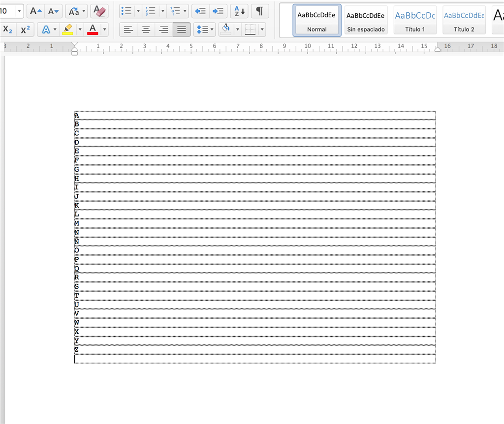Screen dimensions: 504x424
Task: Apply subscript formatting
Action: [8, 30]
